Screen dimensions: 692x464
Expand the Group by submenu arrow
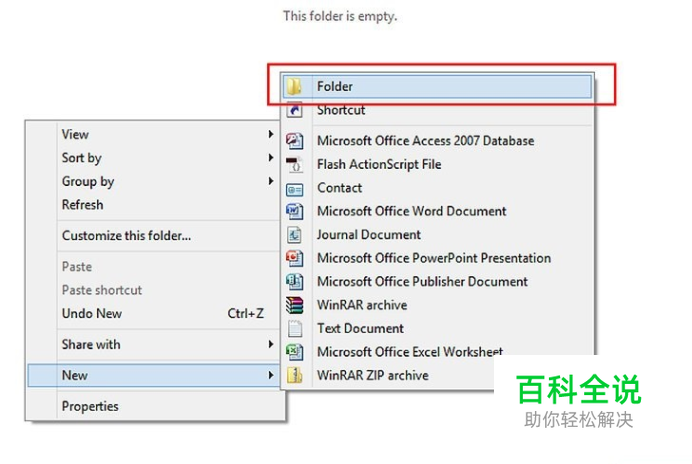click(271, 181)
